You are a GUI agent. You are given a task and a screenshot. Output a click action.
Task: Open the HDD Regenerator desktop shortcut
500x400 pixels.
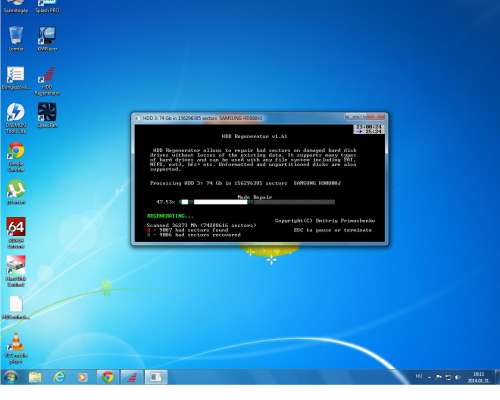click(x=47, y=81)
